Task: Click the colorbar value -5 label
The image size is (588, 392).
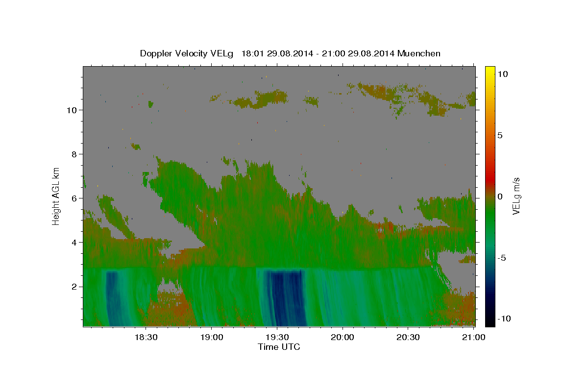Action: [x=501, y=258]
